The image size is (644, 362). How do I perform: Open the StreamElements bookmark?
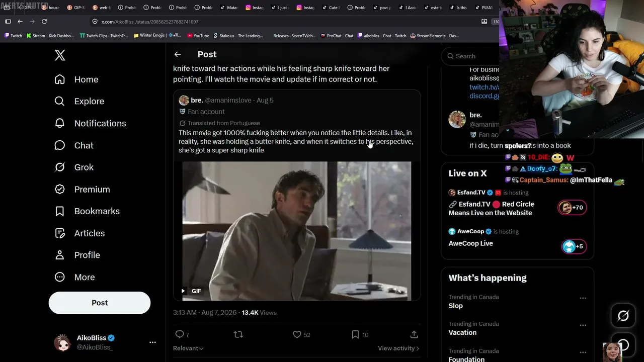pos(434,36)
